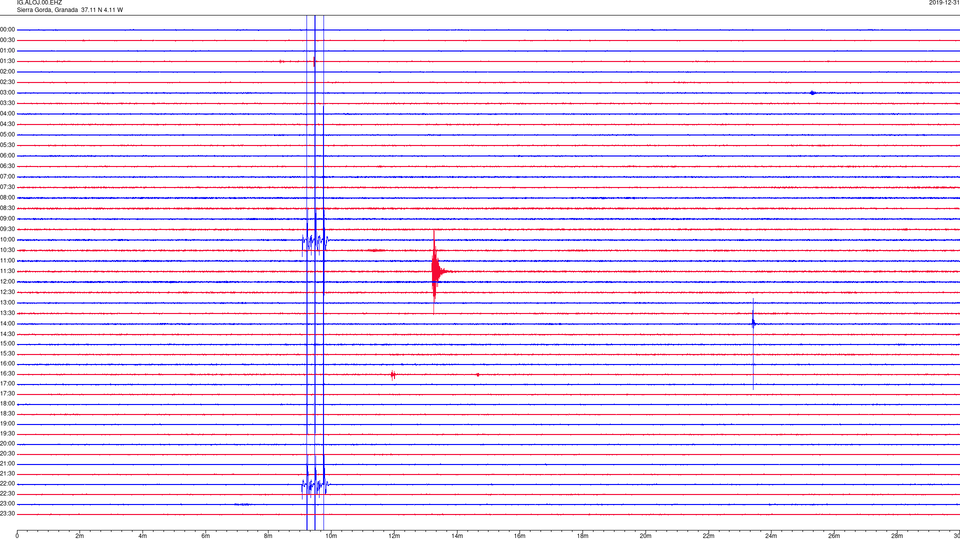Select the 15:00 time label
Screen dimensions: 960x540
(x=7, y=343)
